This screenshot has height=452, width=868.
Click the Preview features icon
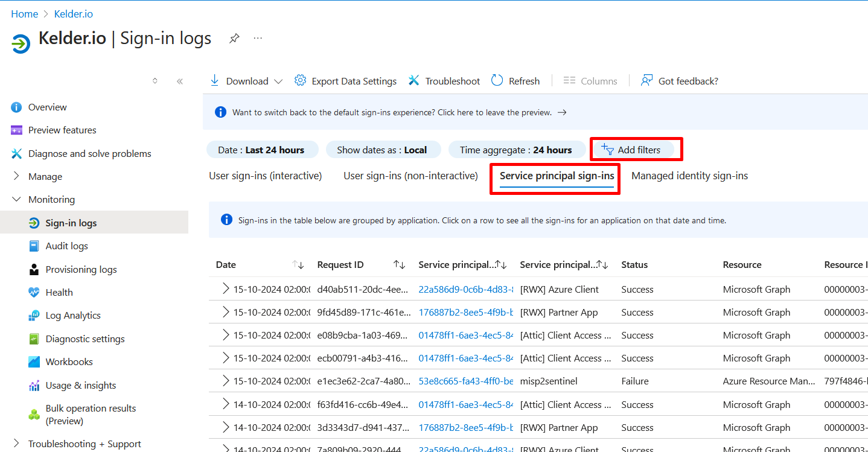[x=17, y=130]
